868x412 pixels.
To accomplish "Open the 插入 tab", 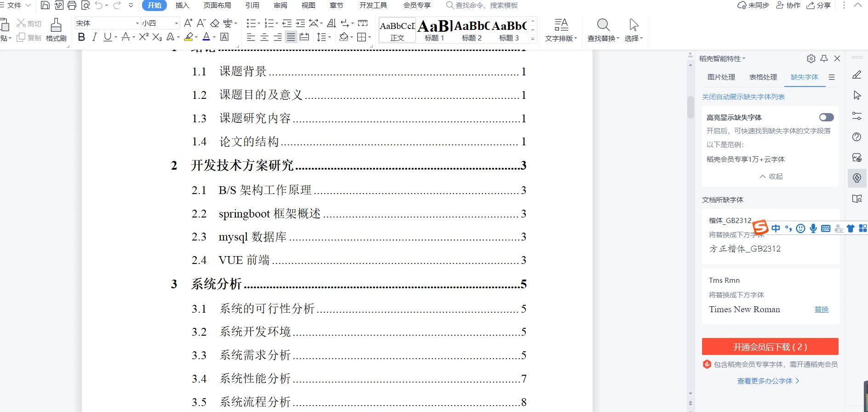I will click(x=183, y=6).
